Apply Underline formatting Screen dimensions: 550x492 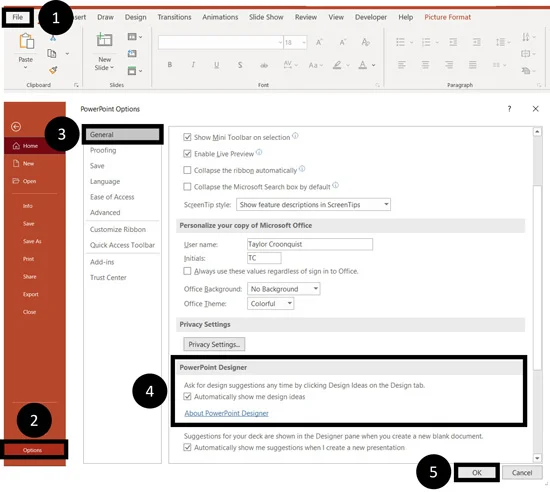click(216, 65)
